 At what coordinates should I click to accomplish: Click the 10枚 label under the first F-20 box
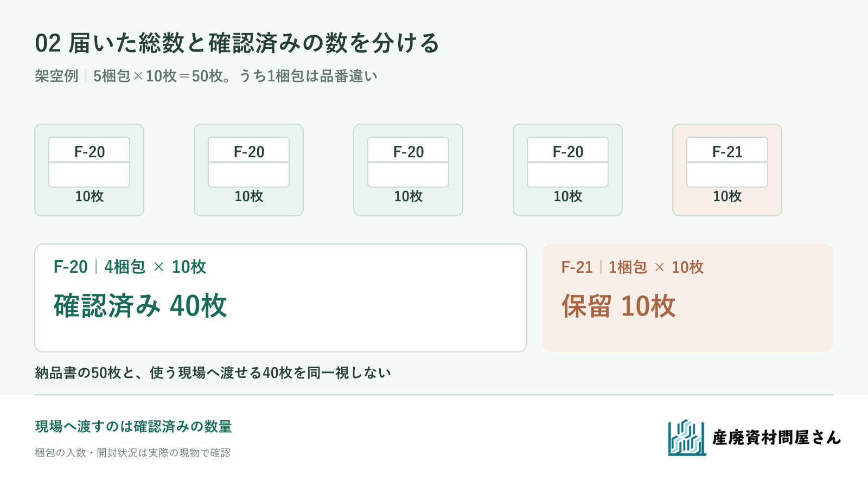click(x=90, y=196)
